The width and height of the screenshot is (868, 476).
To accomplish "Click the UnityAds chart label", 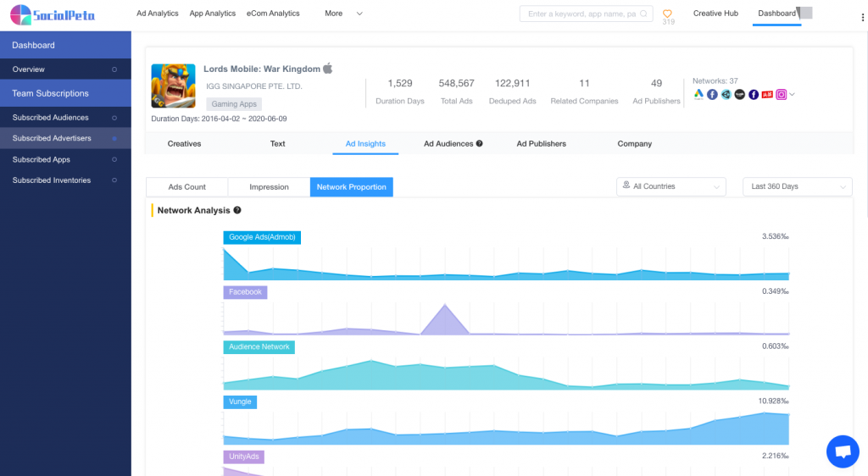I will [x=243, y=457].
